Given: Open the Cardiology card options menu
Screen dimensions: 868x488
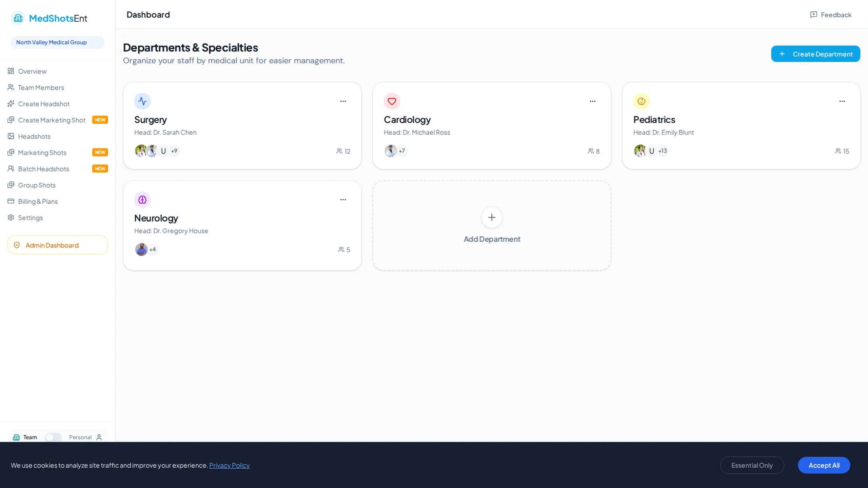Looking at the screenshot, I should tap(592, 101).
